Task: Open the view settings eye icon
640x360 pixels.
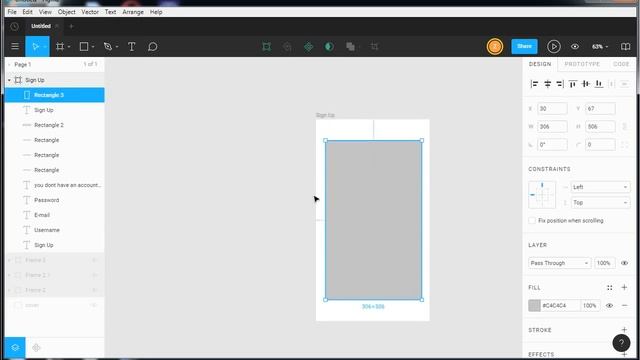Action: pyautogui.click(x=575, y=47)
